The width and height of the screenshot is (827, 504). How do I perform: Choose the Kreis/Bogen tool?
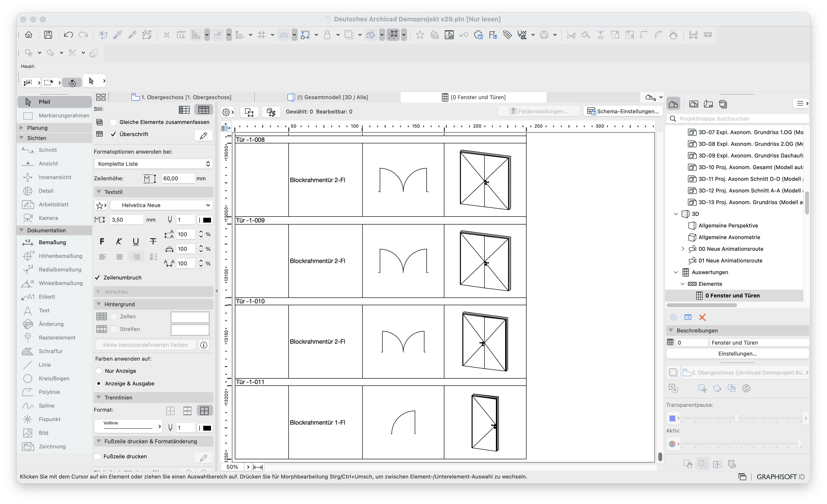click(x=54, y=378)
